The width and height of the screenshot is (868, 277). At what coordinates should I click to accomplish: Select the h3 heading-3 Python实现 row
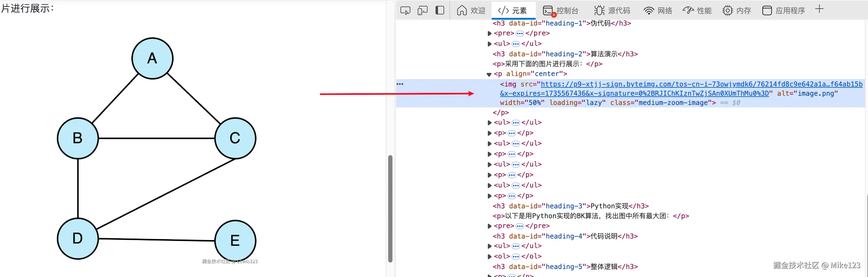point(571,206)
